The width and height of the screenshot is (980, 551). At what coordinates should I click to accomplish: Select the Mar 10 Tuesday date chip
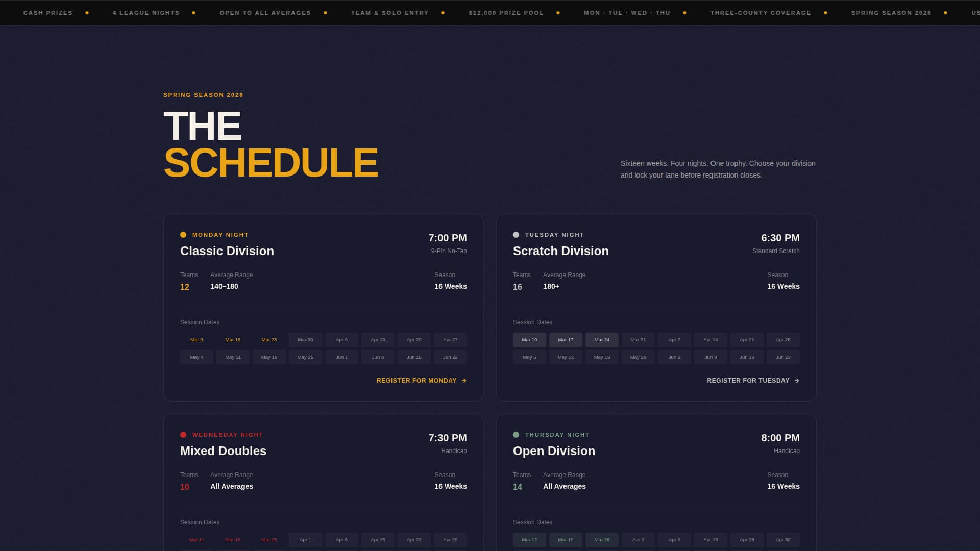529,340
